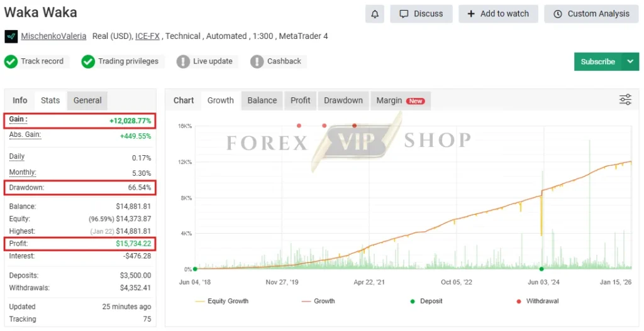Image resolution: width=644 pixels, height=331 pixels.
Task: Toggle Equity Growth legend series
Action: [222, 301]
